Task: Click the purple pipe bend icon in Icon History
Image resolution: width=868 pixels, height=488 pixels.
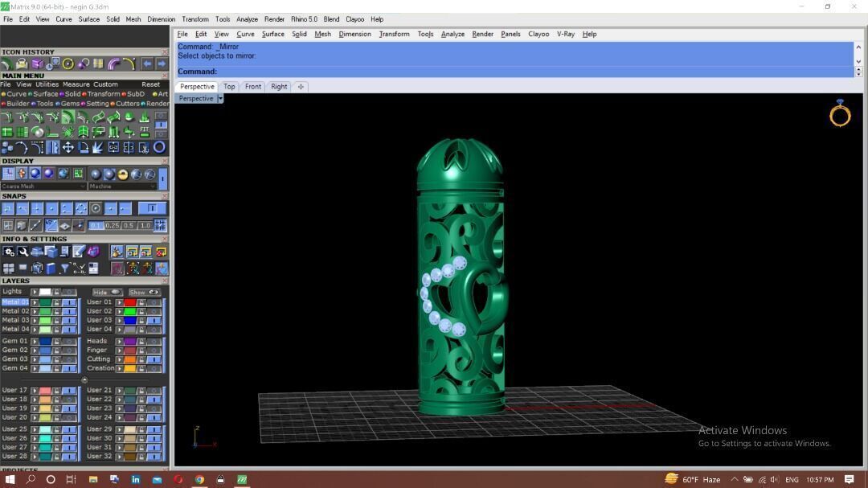Action: click(x=113, y=64)
